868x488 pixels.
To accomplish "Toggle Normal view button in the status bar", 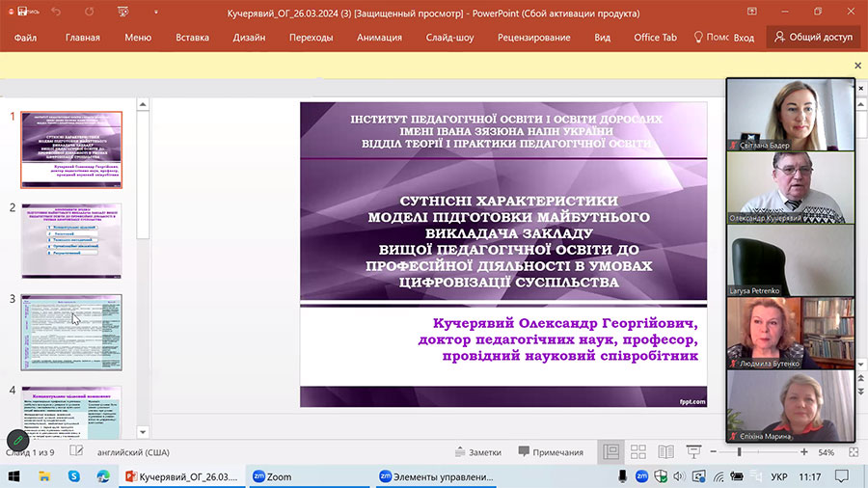I will pos(610,451).
